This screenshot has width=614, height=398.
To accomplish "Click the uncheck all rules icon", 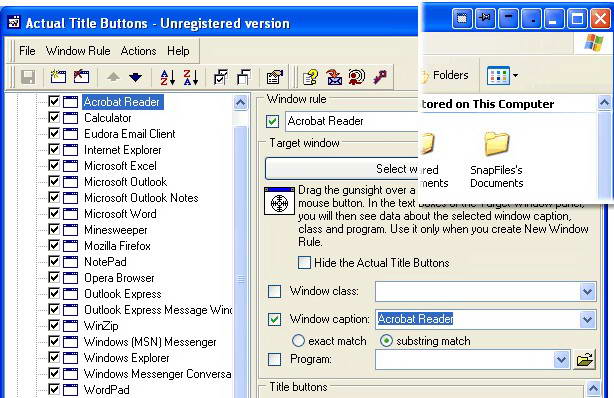I will [x=244, y=77].
